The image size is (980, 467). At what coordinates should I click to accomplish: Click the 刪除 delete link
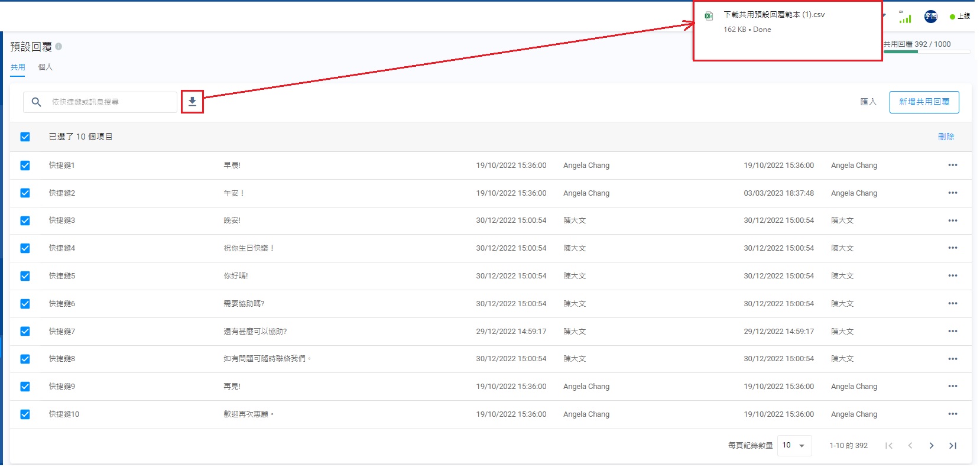946,137
